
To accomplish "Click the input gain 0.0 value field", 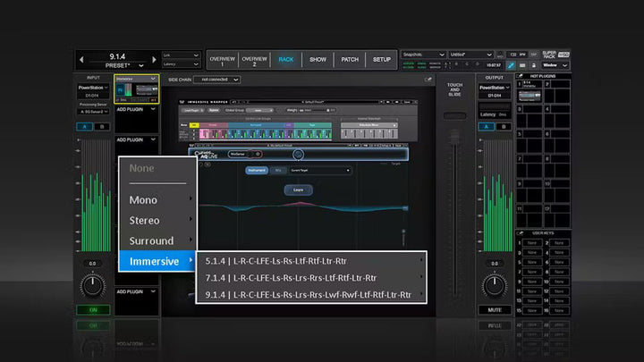I will [93, 264].
